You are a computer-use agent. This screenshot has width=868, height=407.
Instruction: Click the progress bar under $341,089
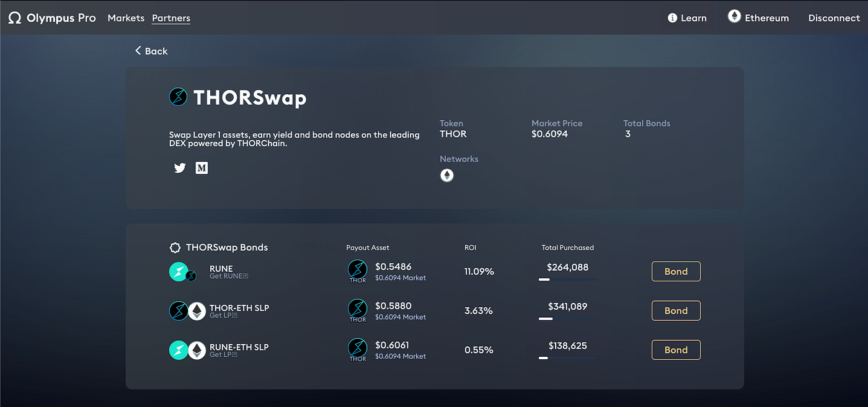click(x=567, y=318)
